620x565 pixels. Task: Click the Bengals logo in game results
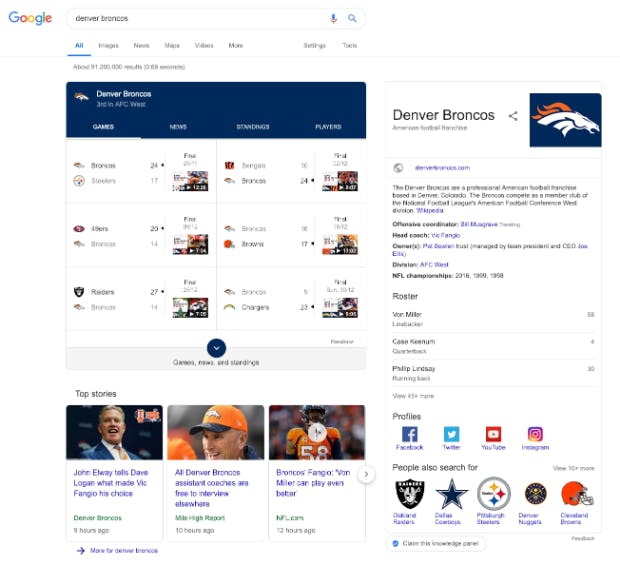(229, 165)
